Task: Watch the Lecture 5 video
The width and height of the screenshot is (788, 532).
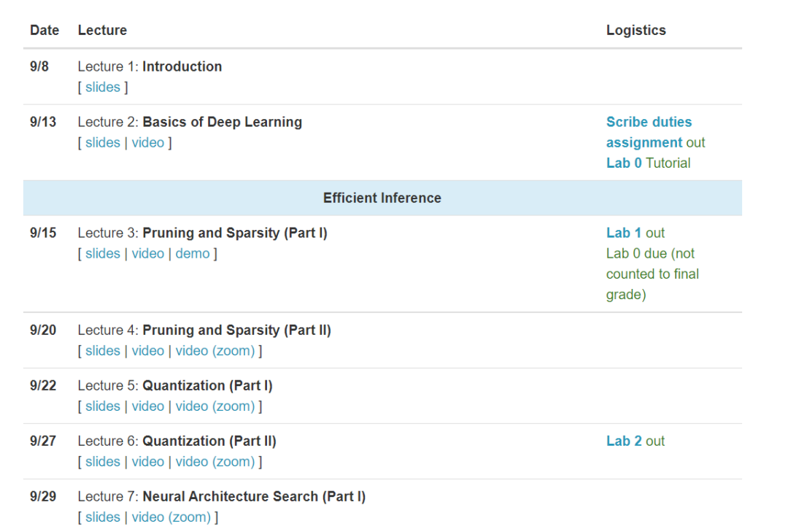Action: coord(147,406)
